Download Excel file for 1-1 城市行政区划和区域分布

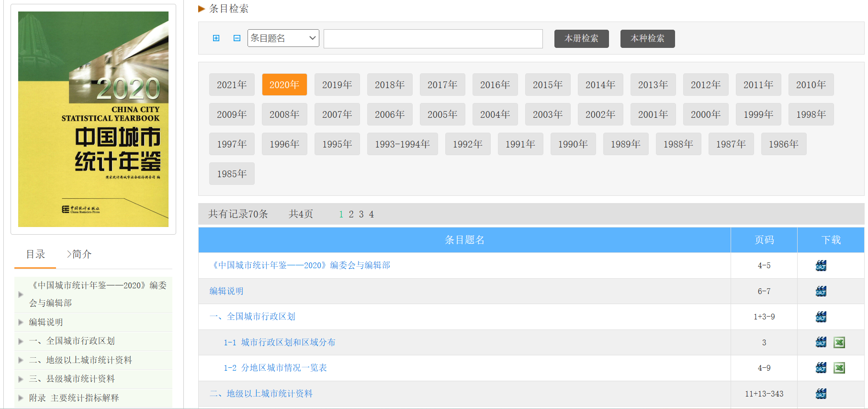tap(839, 342)
